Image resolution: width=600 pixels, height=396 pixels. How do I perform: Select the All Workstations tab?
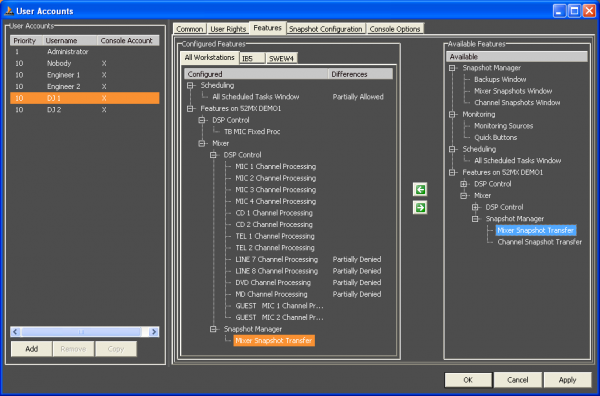[209, 57]
